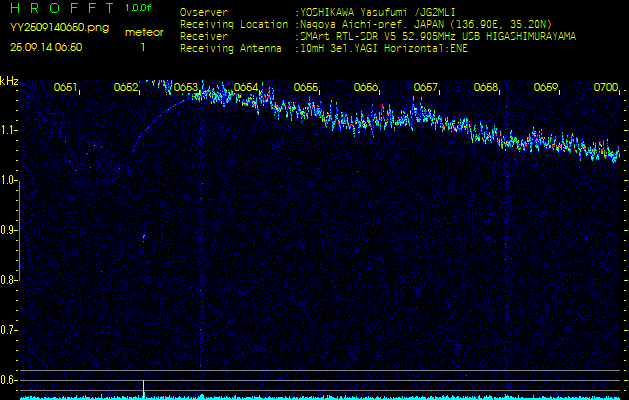Click the 0653 time marker
Image resolution: width=629 pixels, height=400 pixels.
186,88
